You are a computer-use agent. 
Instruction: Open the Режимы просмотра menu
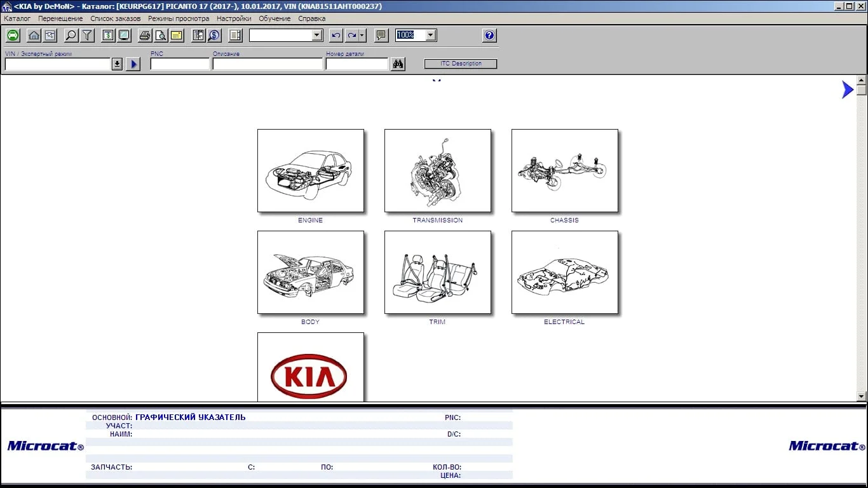pyautogui.click(x=179, y=18)
